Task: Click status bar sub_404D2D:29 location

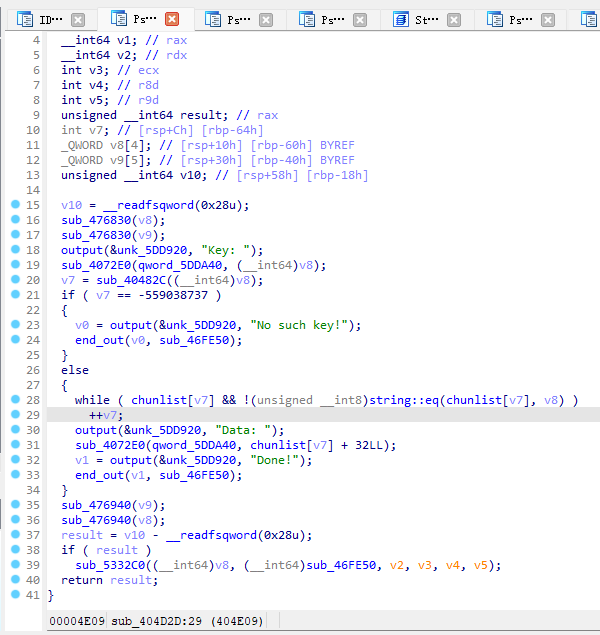Action: 157,621
